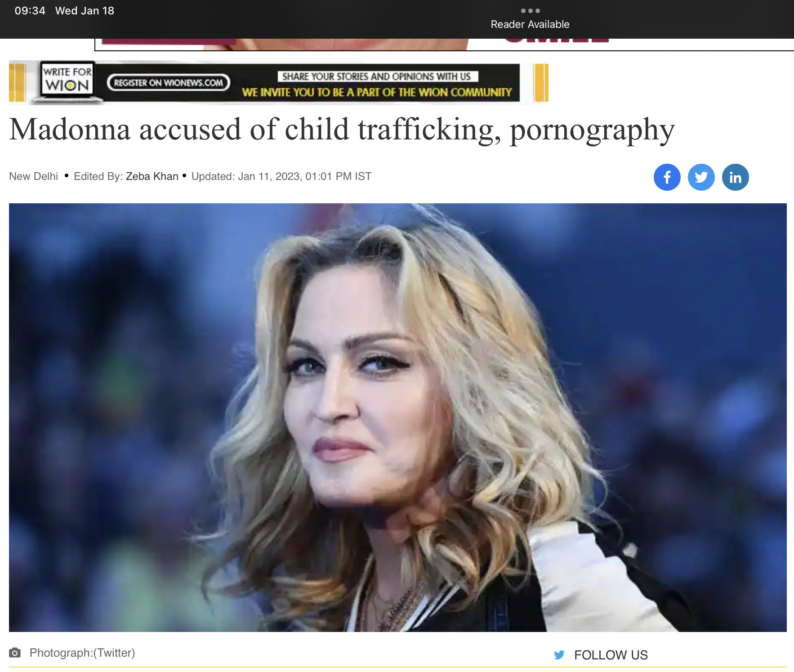Open the main article photo
The image size is (794, 672).
coord(397,417)
